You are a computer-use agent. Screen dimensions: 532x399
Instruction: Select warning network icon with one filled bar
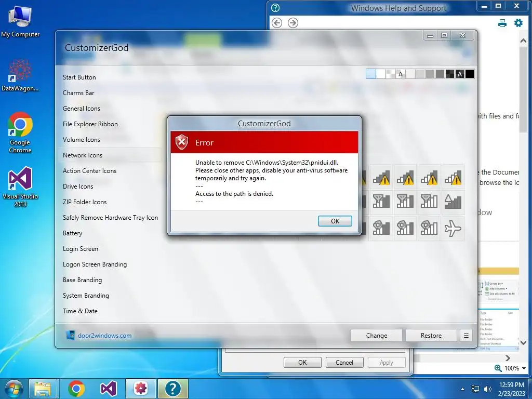(381, 178)
